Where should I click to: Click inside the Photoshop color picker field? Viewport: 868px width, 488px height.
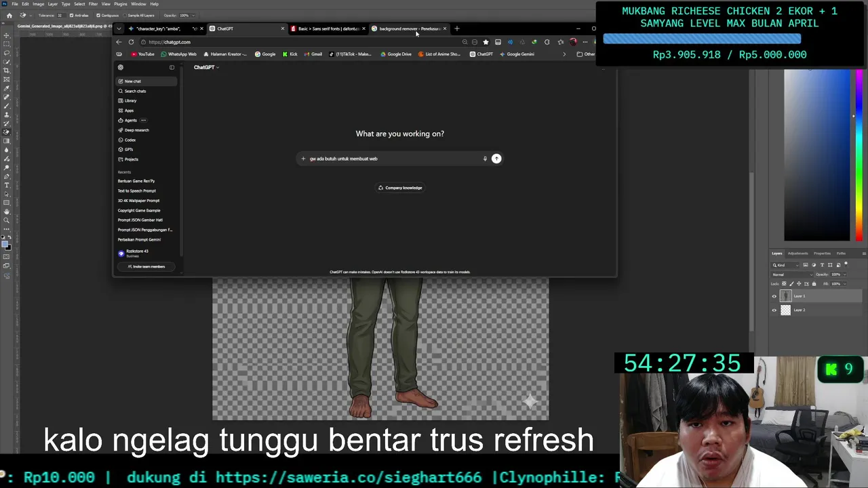click(x=817, y=155)
